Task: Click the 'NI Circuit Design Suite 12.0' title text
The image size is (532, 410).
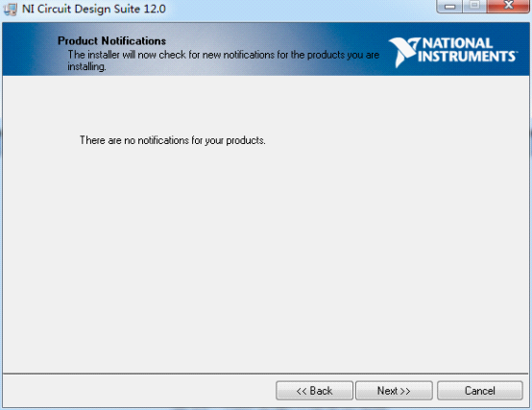Action: tap(94, 9)
